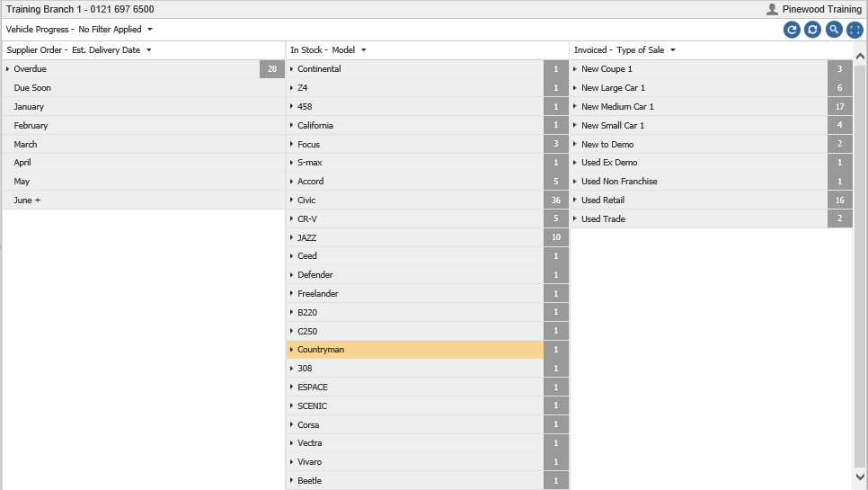The height and width of the screenshot is (490, 868).
Task: Open the Invoiced Type of Sale dropdown
Action: [x=673, y=49]
